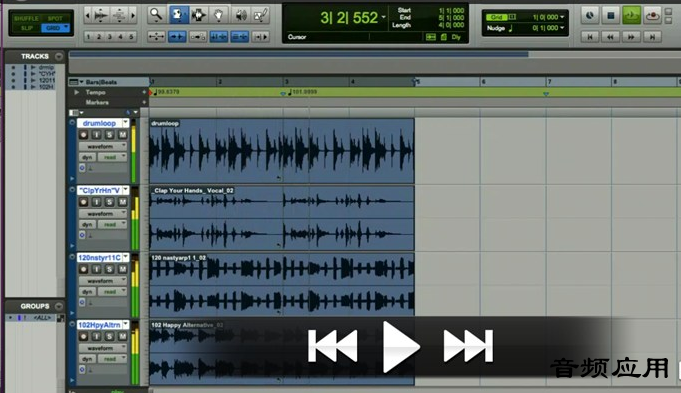Add tempo change with Tempo plus
681x393 pixels.
point(144,92)
